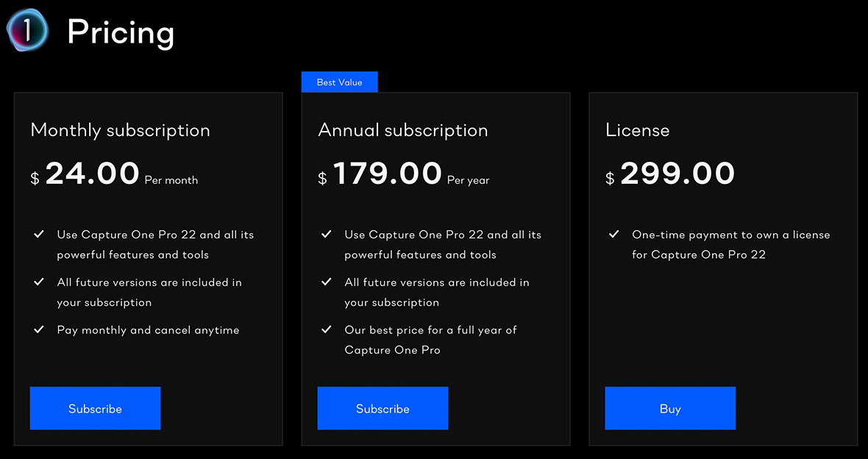The width and height of the screenshot is (868, 459).
Task: Click the first checkmark in Monthly subscription card
Action: coord(39,234)
